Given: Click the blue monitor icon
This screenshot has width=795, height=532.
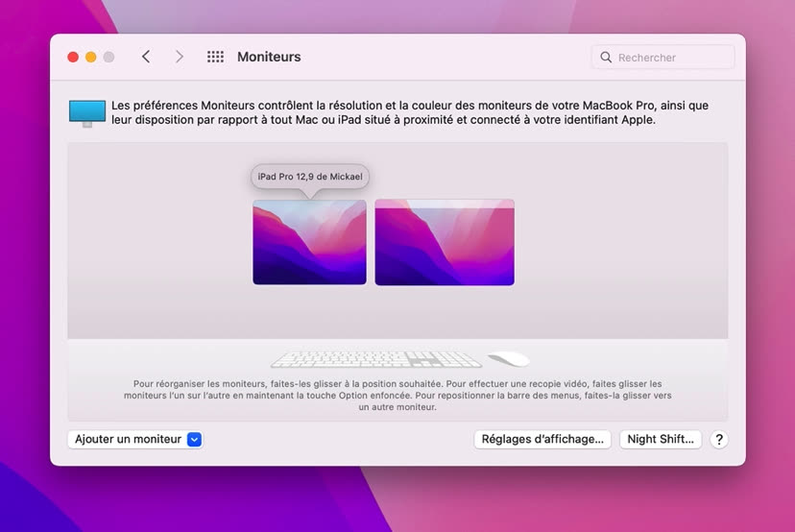Looking at the screenshot, I should (87, 113).
